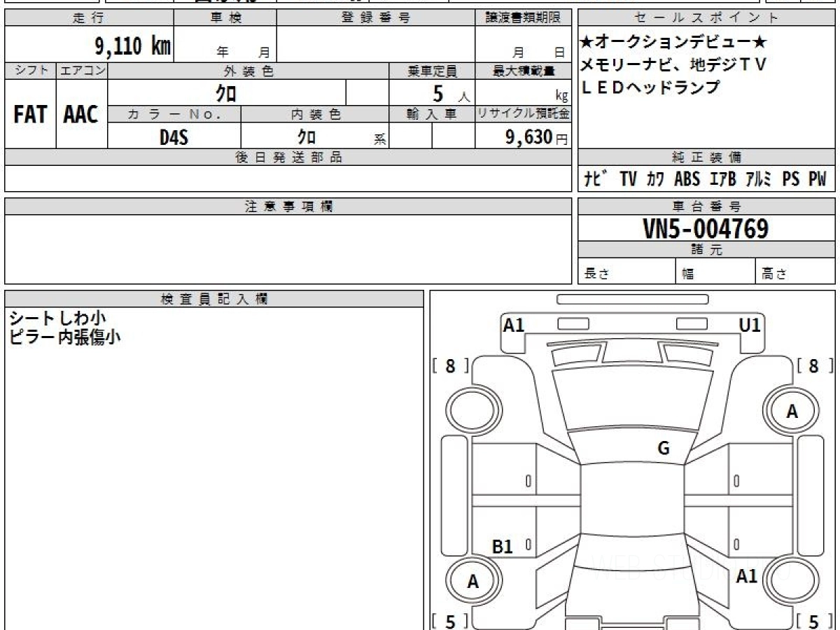This screenshot has width=840, height=630.
Task: Click the upper right wheel marked A
Action: (791, 412)
